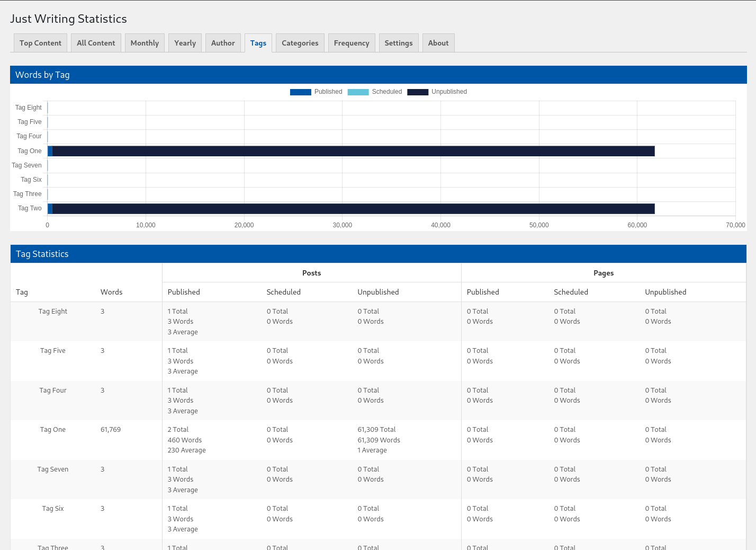
Task: Click the 61,309 Total unpublished value
Action: coord(376,430)
